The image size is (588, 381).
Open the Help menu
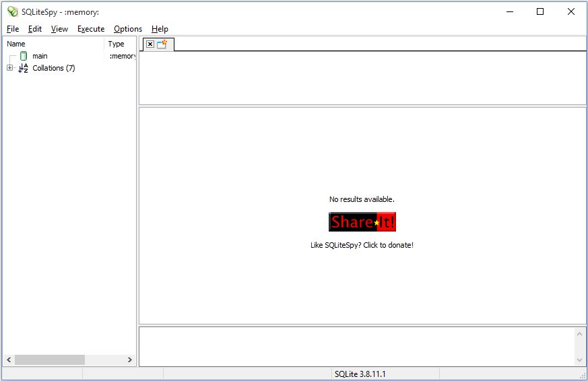(160, 29)
